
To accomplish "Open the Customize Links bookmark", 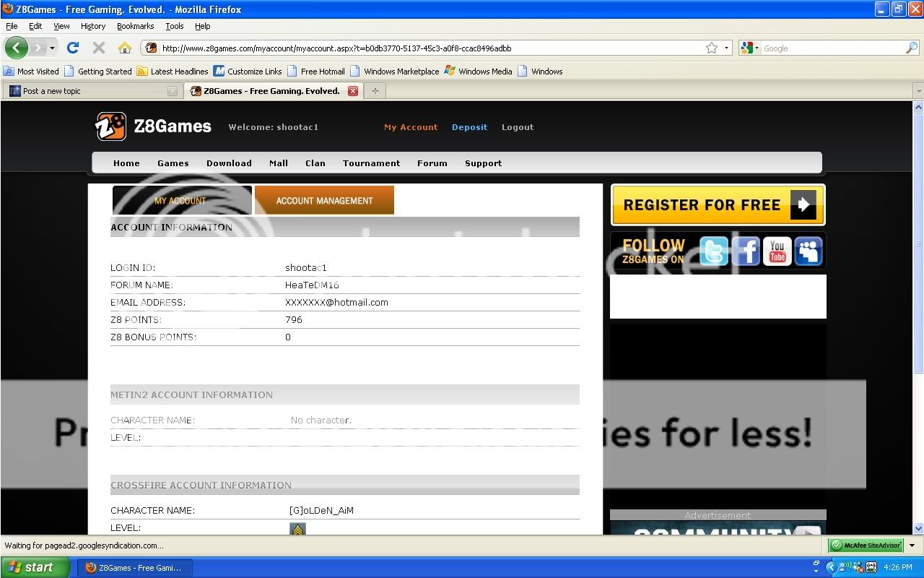I will tap(248, 71).
